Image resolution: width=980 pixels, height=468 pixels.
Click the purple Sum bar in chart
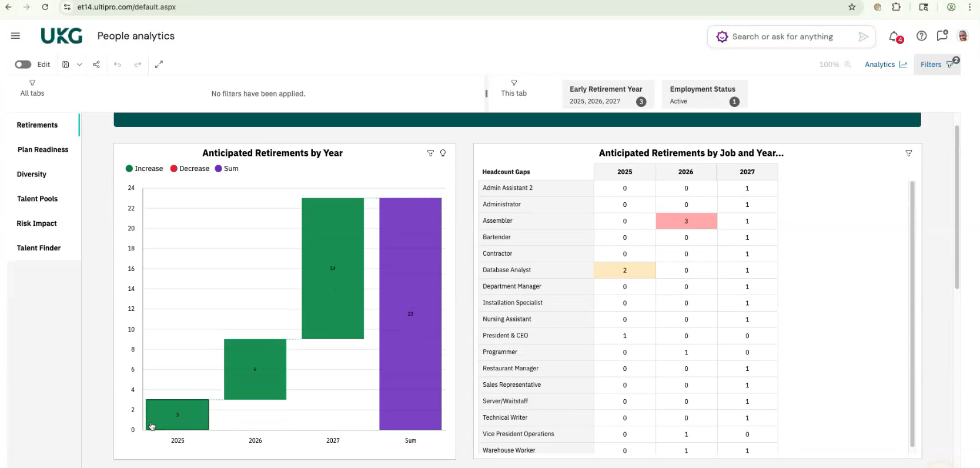tap(410, 313)
